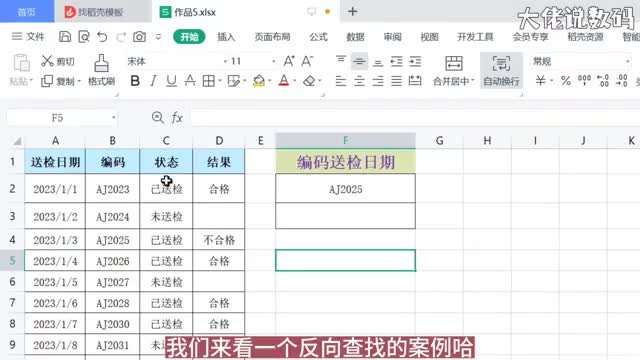This screenshot has width=640, height=360.
Task: Click the select-all corner triangle
Action: tap(17, 141)
